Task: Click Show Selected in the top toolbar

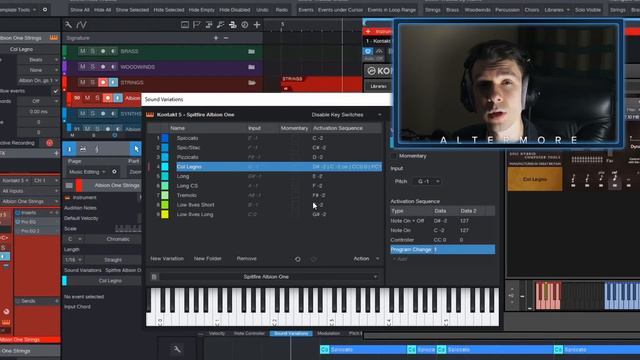Action: point(132,10)
